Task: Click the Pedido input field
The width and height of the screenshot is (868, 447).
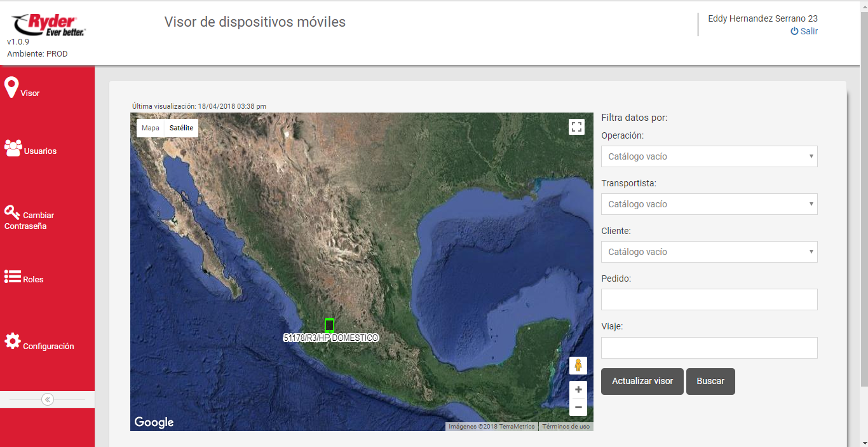Action: pyautogui.click(x=709, y=299)
